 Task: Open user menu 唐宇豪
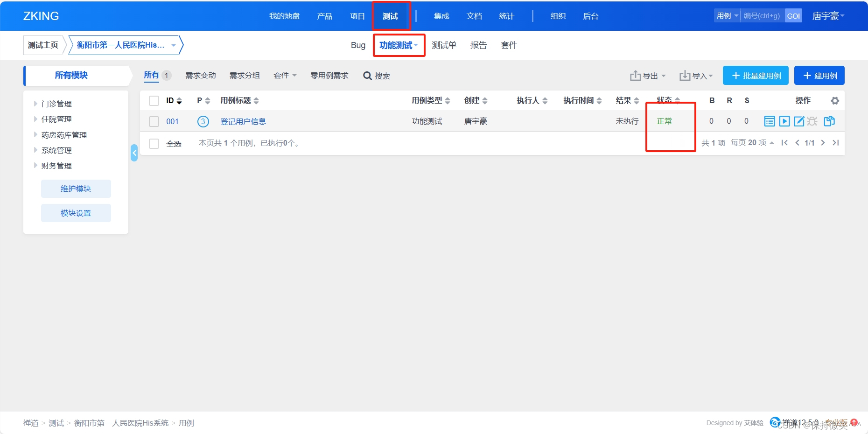click(828, 16)
